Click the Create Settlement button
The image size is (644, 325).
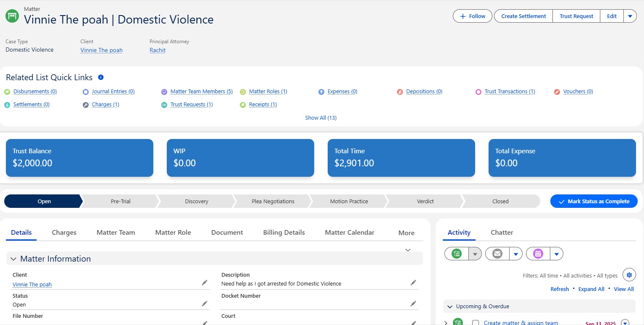pos(523,16)
